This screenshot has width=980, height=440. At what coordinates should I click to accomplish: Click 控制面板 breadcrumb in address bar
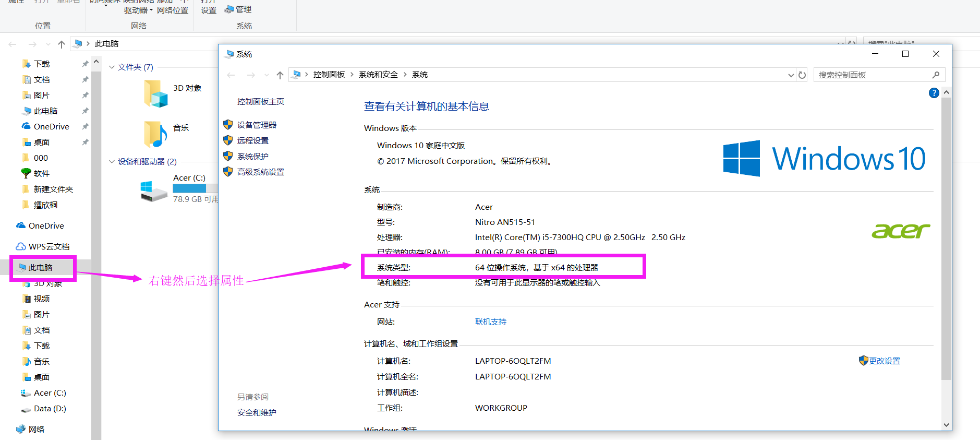point(329,75)
